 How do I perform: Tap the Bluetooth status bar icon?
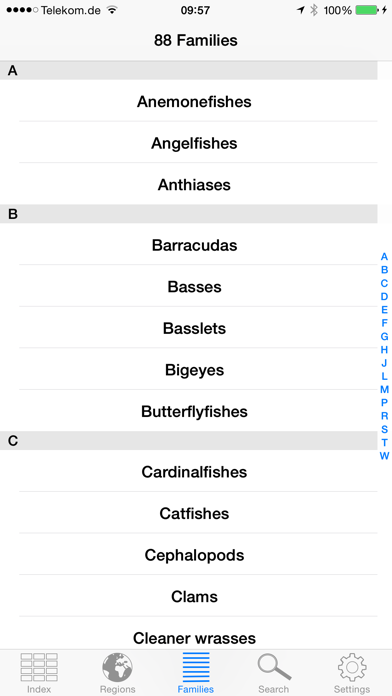click(314, 10)
